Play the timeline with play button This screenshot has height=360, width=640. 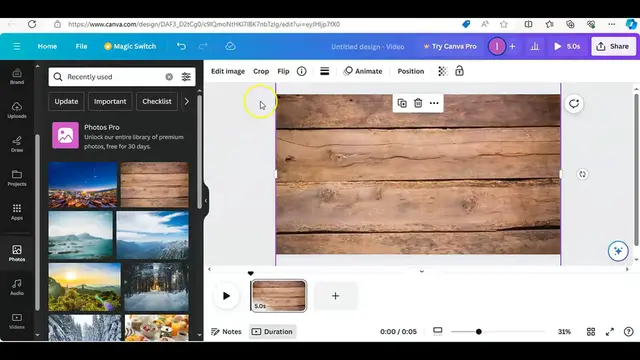(226, 296)
